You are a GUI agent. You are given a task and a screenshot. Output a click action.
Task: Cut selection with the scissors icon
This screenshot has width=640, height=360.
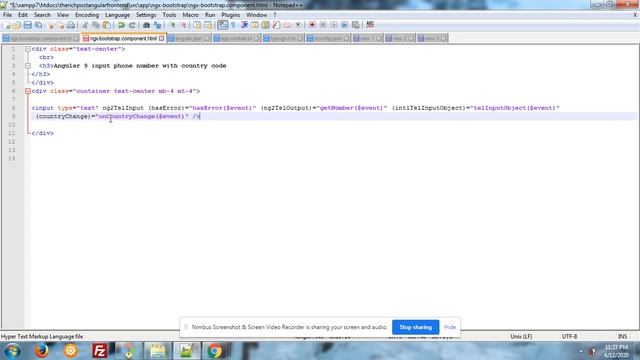point(85,25)
